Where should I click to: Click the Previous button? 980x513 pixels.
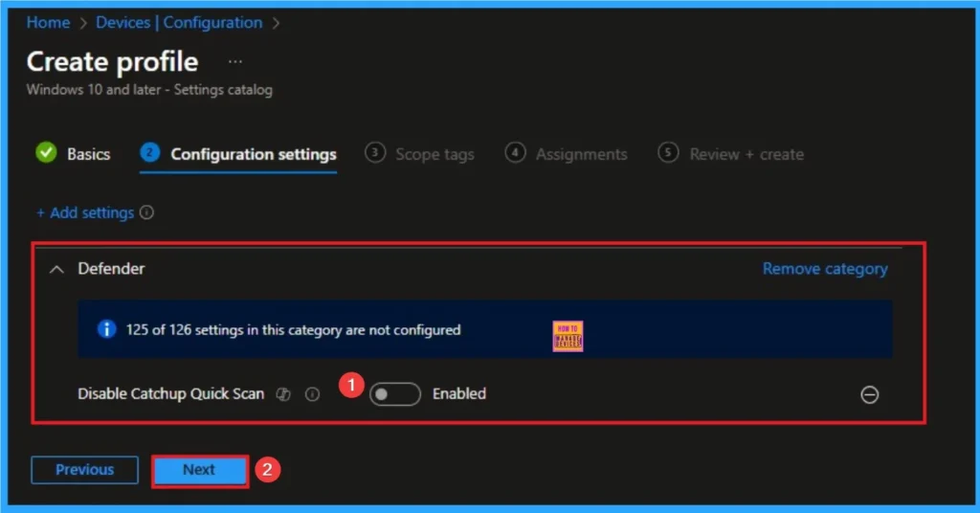pyautogui.click(x=84, y=470)
